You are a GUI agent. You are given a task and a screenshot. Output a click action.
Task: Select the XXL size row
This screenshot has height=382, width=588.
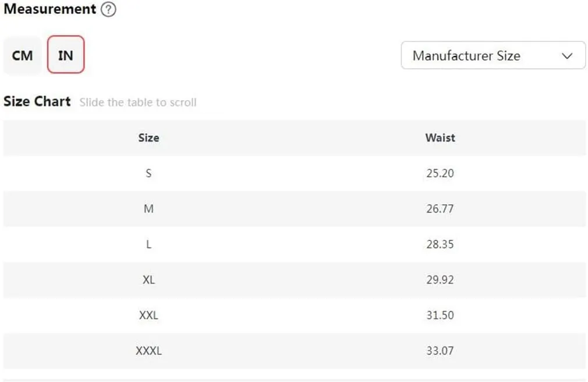click(295, 315)
